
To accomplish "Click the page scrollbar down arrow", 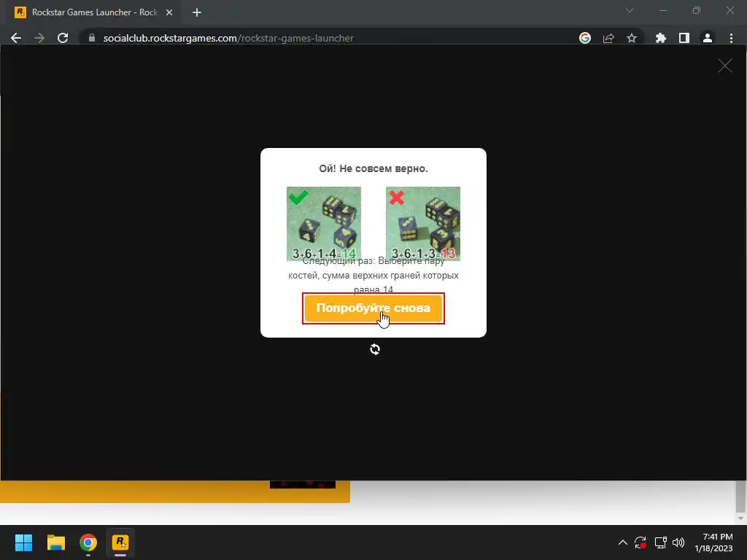I will coord(740,518).
